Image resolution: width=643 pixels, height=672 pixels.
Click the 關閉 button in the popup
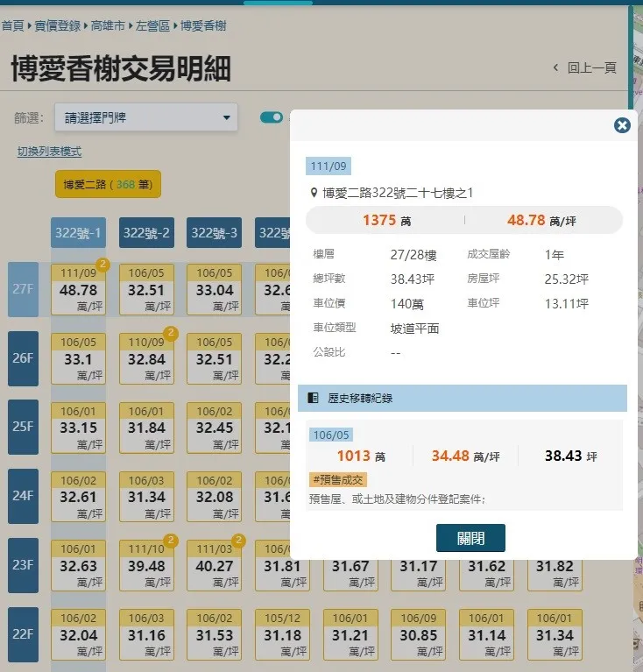pos(470,538)
